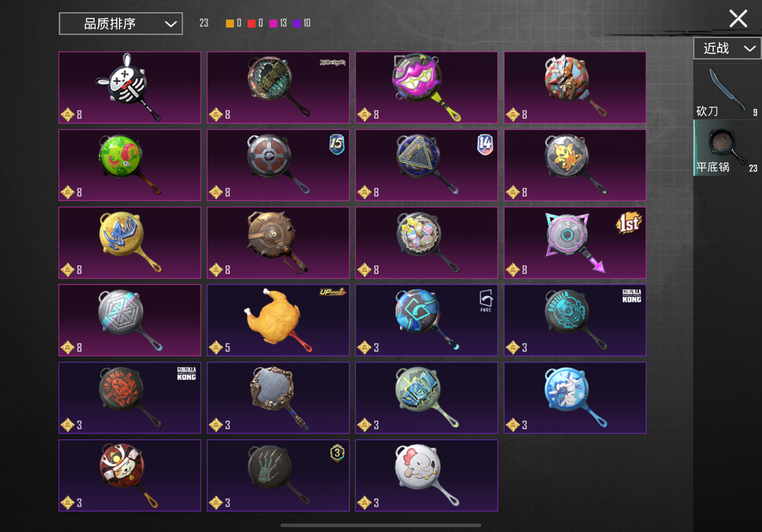Choose the zombie hand pan skin
The width and height of the screenshot is (762, 532).
click(278, 475)
